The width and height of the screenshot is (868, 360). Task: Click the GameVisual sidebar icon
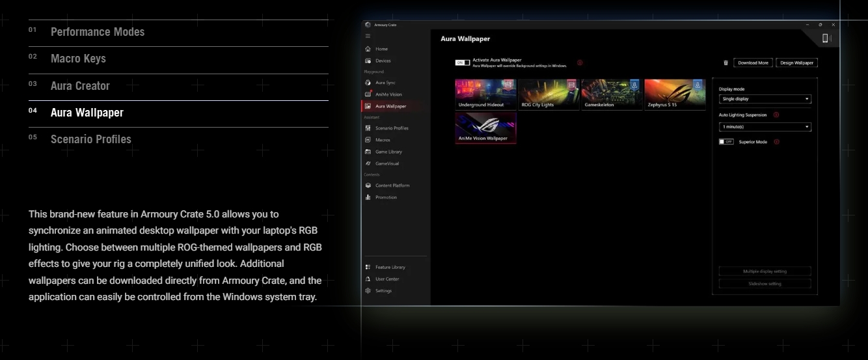tap(368, 163)
